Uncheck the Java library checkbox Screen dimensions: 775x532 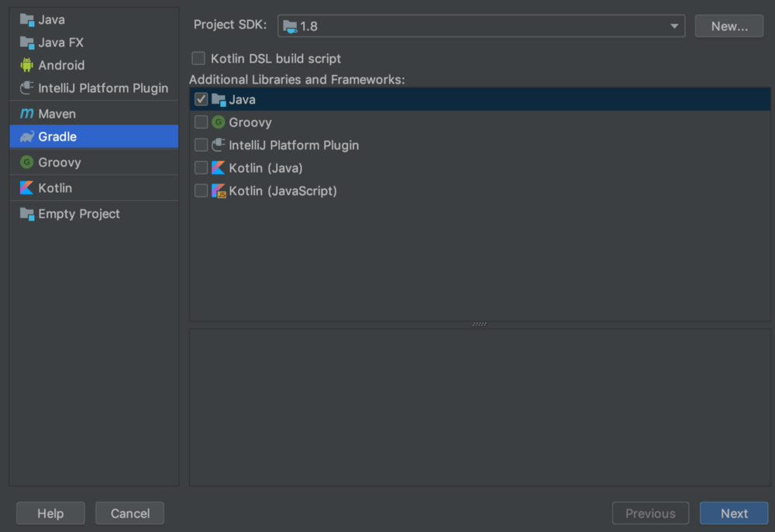[x=201, y=100]
